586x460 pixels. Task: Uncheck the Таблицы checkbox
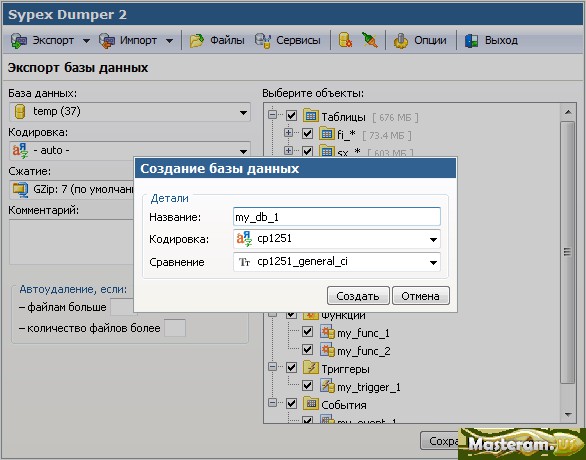pos(292,115)
